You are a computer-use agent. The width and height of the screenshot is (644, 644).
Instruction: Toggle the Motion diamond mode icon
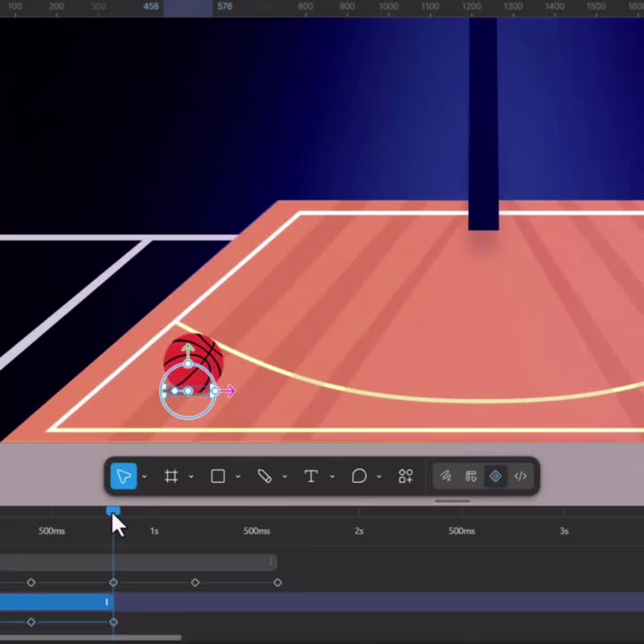click(x=495, y=476)
